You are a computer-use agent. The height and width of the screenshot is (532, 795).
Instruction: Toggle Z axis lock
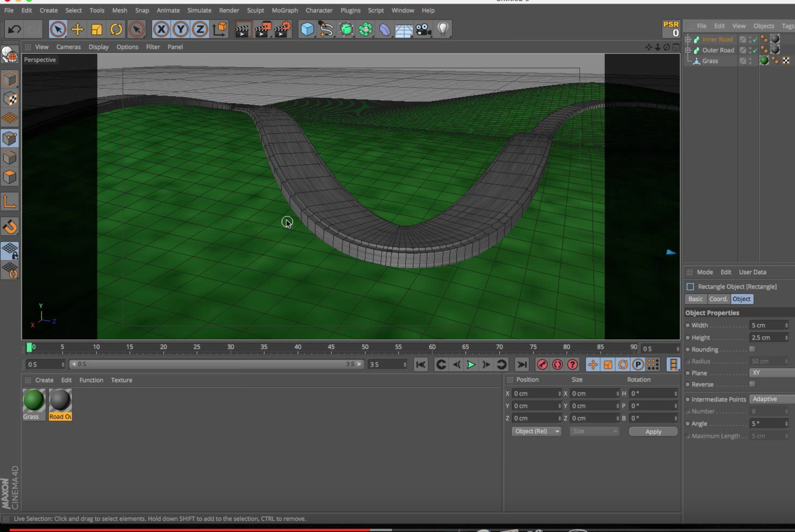point(200,29)
